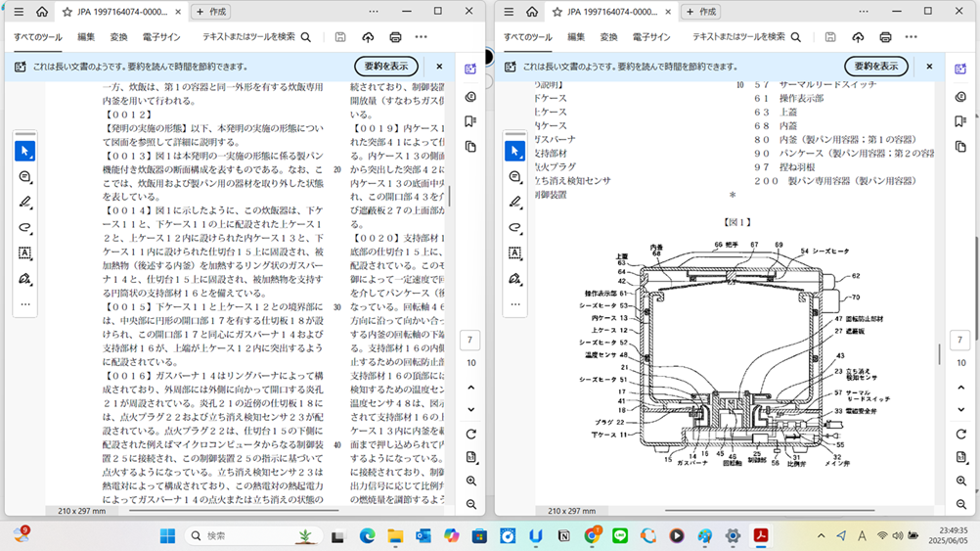Save the document in left window
The image size is (980, 551).
pyautogui.click(x=340, y=37)
